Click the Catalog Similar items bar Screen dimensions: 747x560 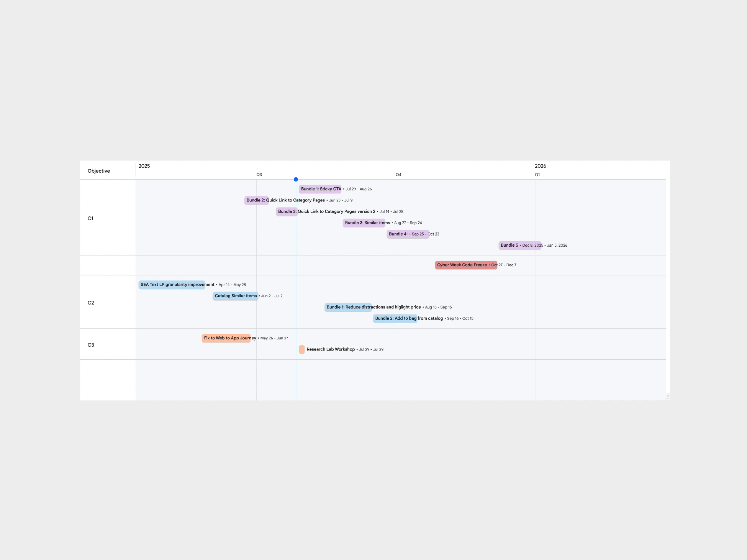tap(235, 296)
